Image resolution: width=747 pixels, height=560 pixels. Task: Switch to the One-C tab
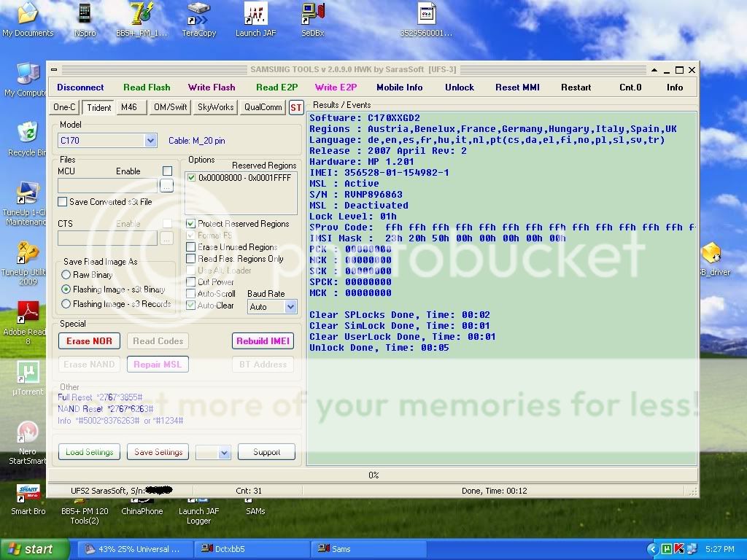tap(64, 107)
